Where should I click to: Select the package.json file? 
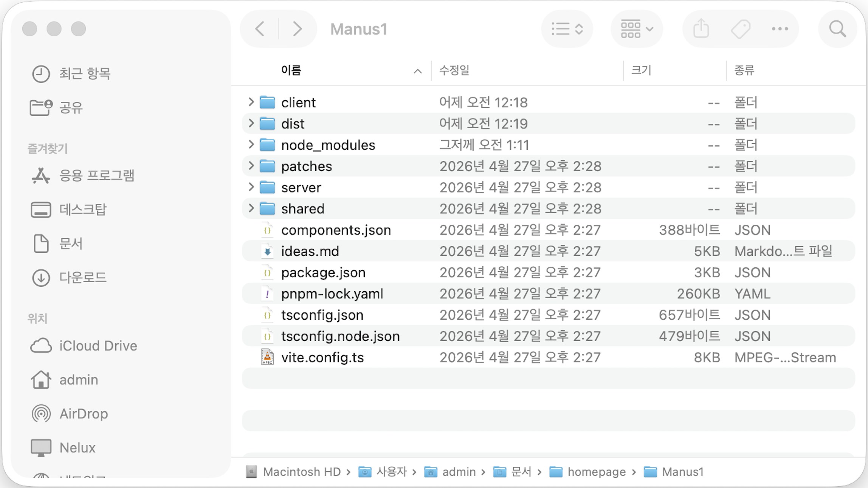click(x=323, y=272)
